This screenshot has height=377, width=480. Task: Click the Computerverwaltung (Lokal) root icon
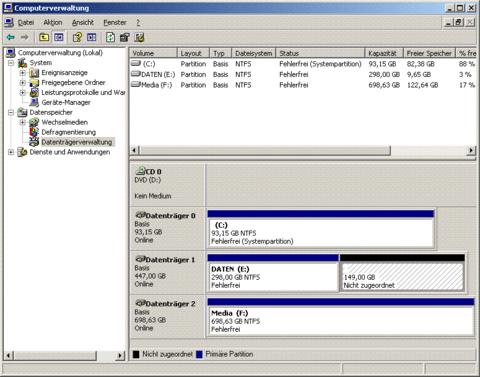tap(11, 53)
